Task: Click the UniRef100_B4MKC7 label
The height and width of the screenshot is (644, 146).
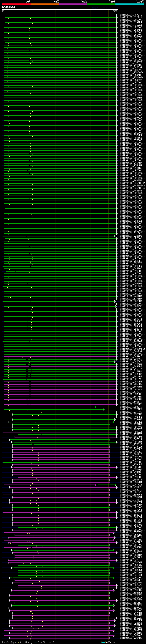Action: pos(131,374)
